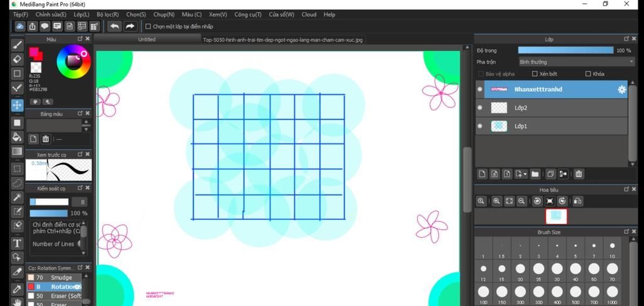The image size is (644, 306).
Task: Enable the Xén bớt checkbox
Action: tap(535, 74)
